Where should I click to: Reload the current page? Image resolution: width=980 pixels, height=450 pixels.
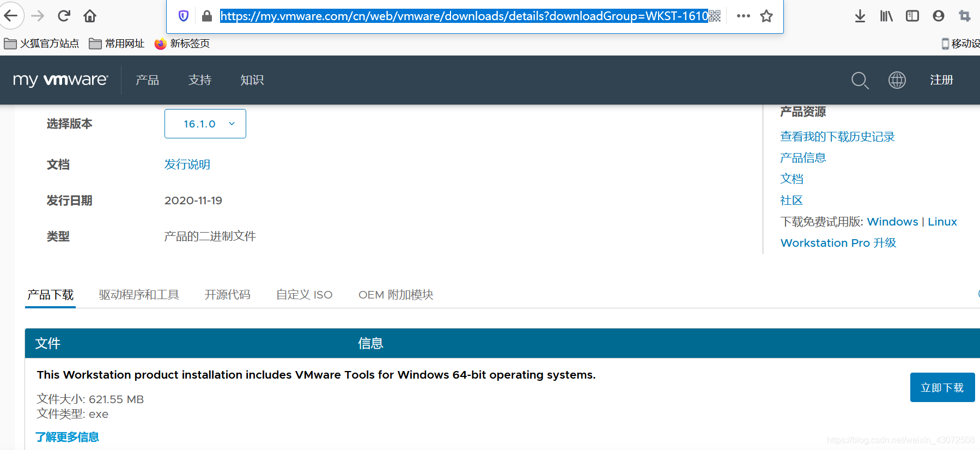coord(64,16)
